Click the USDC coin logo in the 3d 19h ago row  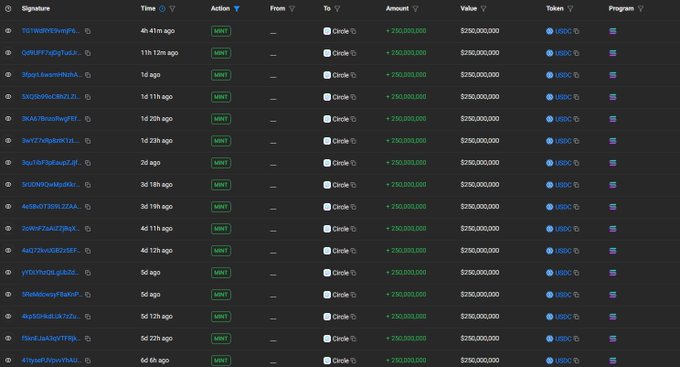pyautogui.click(x=549, y=207)
